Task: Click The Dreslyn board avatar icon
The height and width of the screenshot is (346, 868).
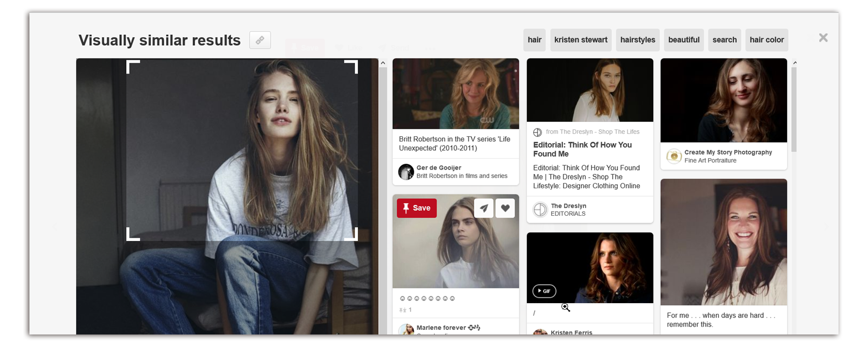Action: tap(540, 209)
